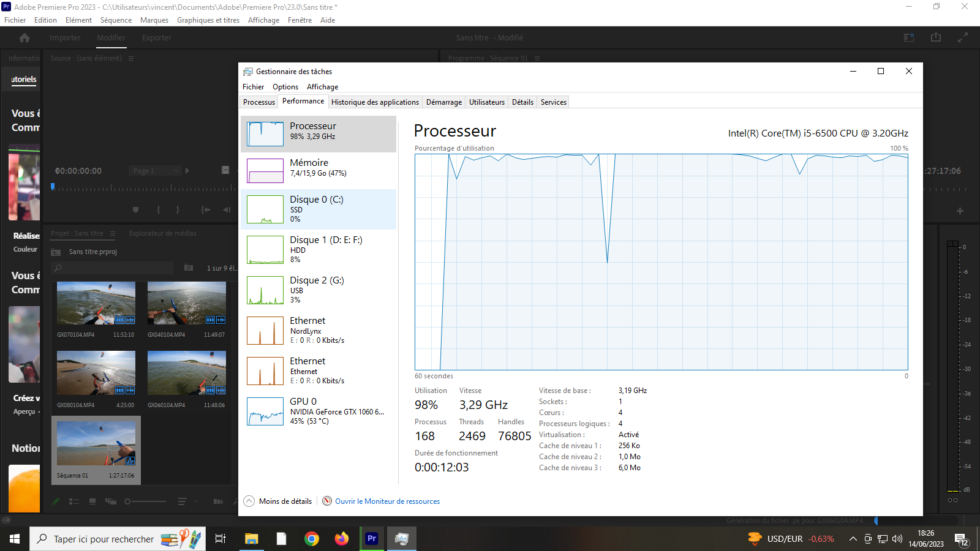Select the Séquence 01 thumbnail
The height and width of the screenshot is (551, 980).
point(96,444)
